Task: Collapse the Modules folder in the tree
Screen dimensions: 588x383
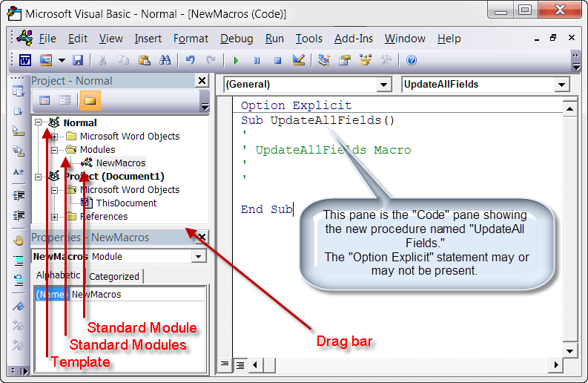Action: pyautogui.click(x=54, y=149)
